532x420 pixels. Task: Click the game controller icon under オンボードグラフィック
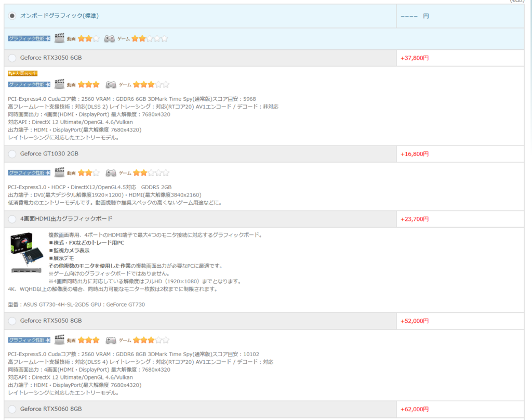tap(110, 38)
